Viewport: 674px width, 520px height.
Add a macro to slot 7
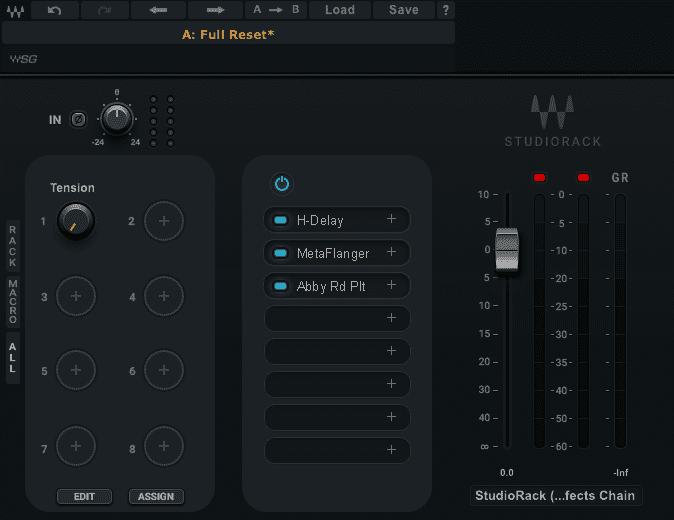click(76, 446)
